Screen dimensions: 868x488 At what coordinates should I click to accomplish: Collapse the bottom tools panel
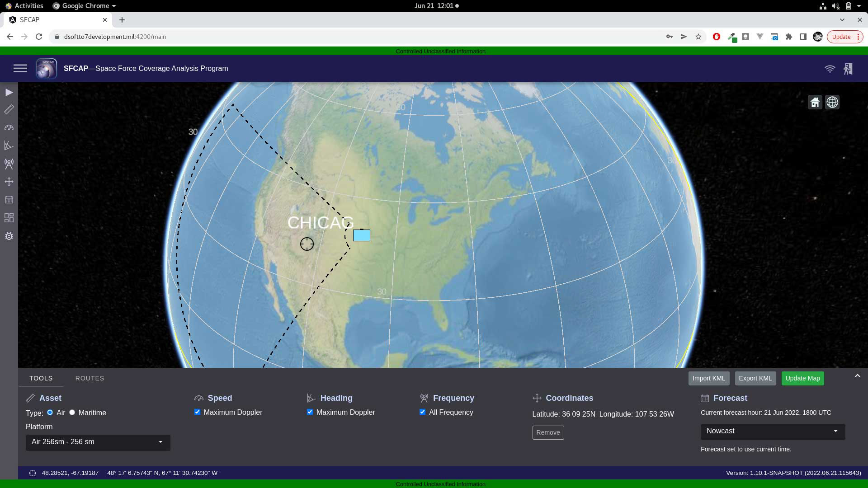point(857,376)
